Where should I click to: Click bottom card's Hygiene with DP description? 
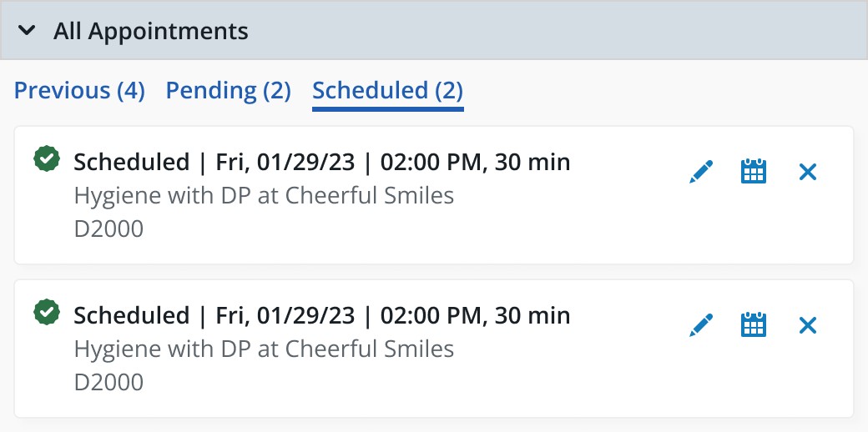(264, 349)
